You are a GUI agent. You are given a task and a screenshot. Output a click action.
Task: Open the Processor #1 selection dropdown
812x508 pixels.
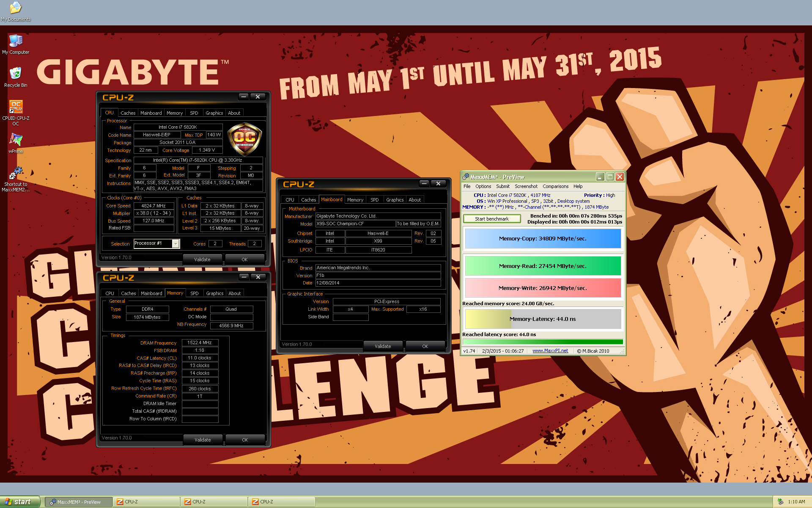[176, 243]
